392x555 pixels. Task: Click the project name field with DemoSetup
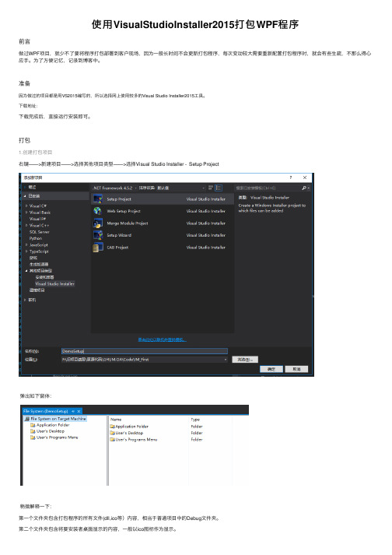click(x=145, y=351)
